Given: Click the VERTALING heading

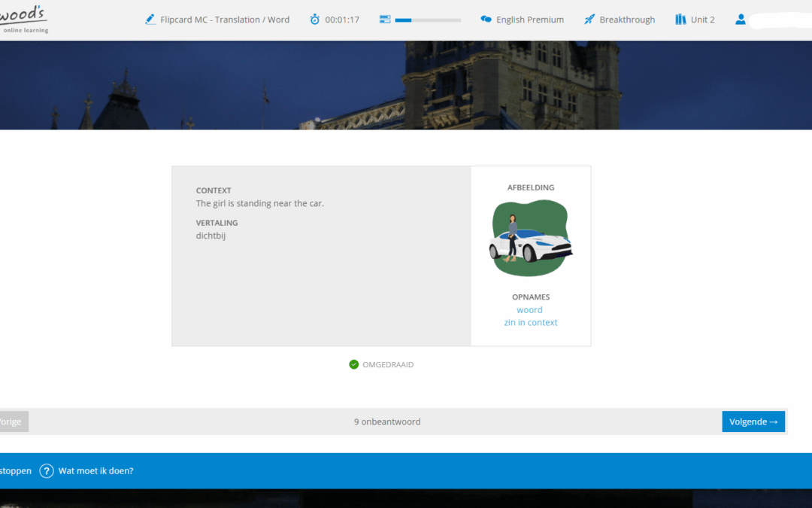Looking at the screenshot, I should [217, 222].
